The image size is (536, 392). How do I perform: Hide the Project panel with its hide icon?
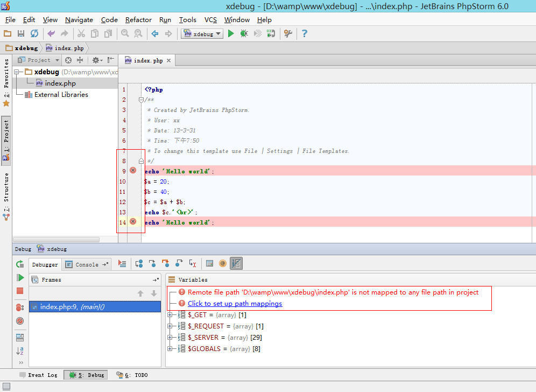click(111, 60)
